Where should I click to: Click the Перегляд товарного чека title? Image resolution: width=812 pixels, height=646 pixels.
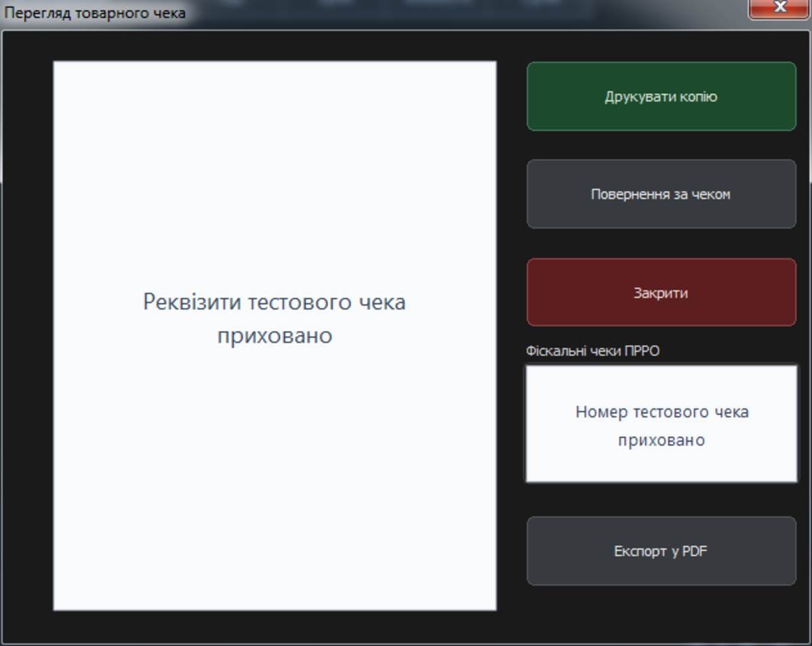95,12
